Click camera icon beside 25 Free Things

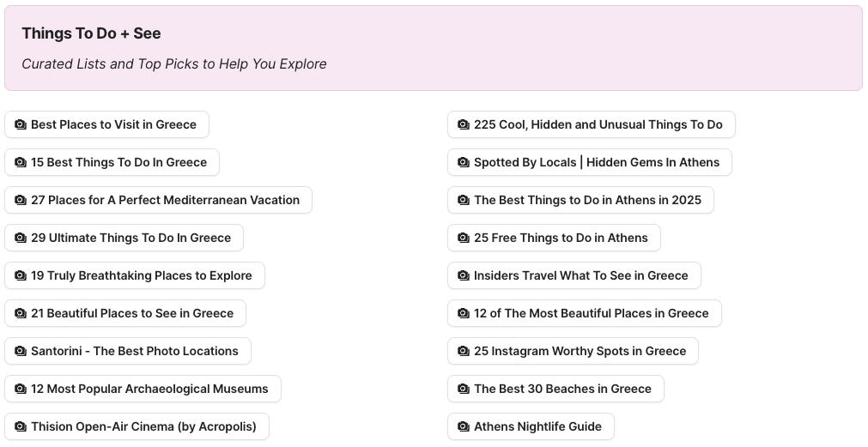pyautogui.click(x=464, y=238)
